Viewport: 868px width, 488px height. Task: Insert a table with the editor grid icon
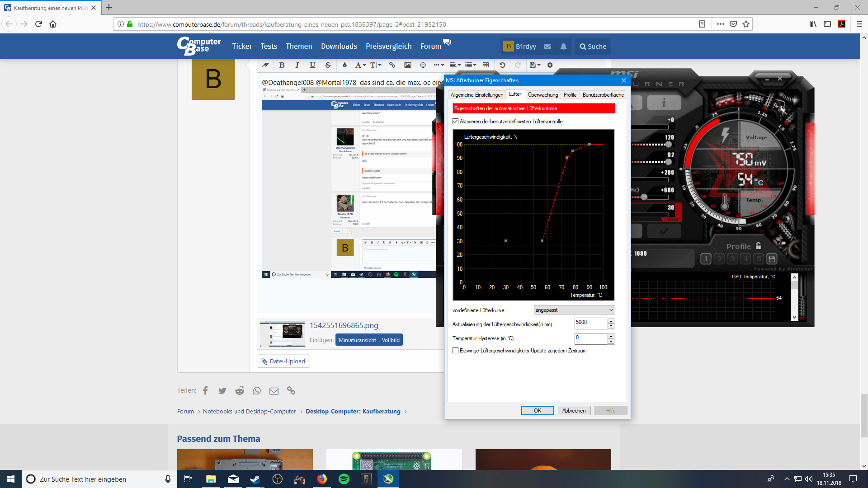tap(486, 65)
